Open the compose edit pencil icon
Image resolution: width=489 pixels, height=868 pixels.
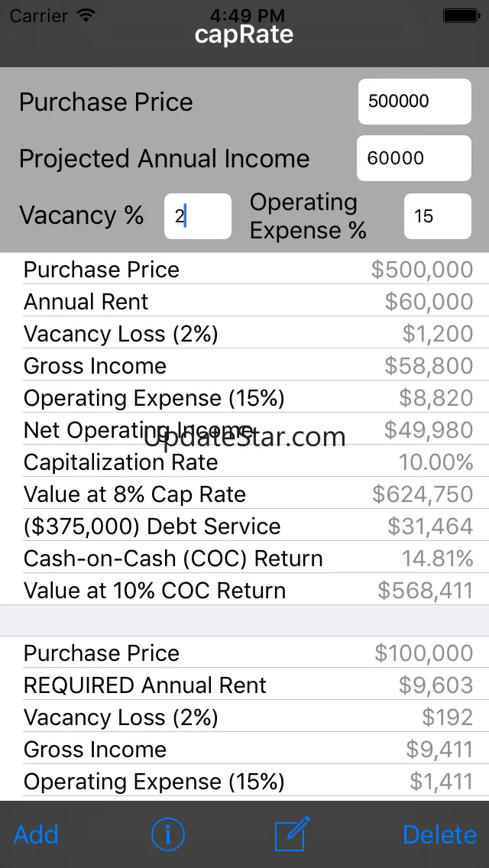(x=293, y=834)
